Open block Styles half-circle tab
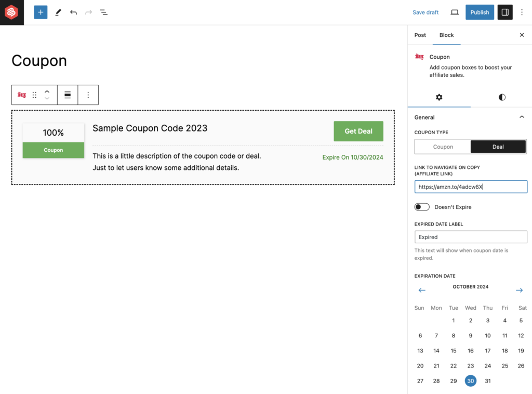The height and width of the screenshot is (394, 532). pyautogui.click(x=501, y=97)
